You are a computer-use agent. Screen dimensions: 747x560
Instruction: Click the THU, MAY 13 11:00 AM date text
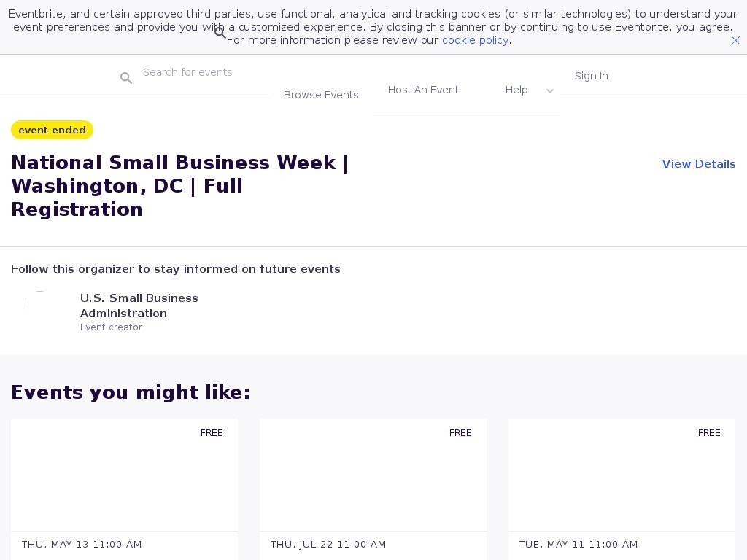tap(82, 545)
